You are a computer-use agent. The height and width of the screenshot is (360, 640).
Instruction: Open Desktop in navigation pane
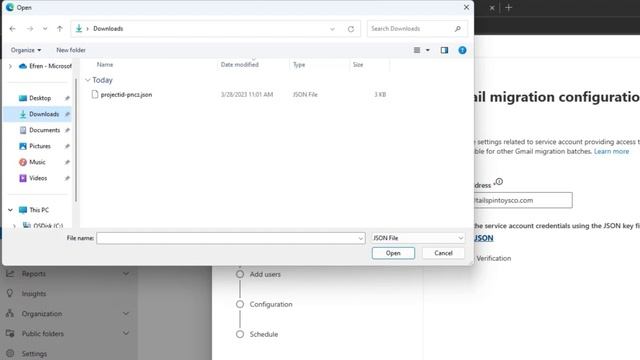point(40,98)
